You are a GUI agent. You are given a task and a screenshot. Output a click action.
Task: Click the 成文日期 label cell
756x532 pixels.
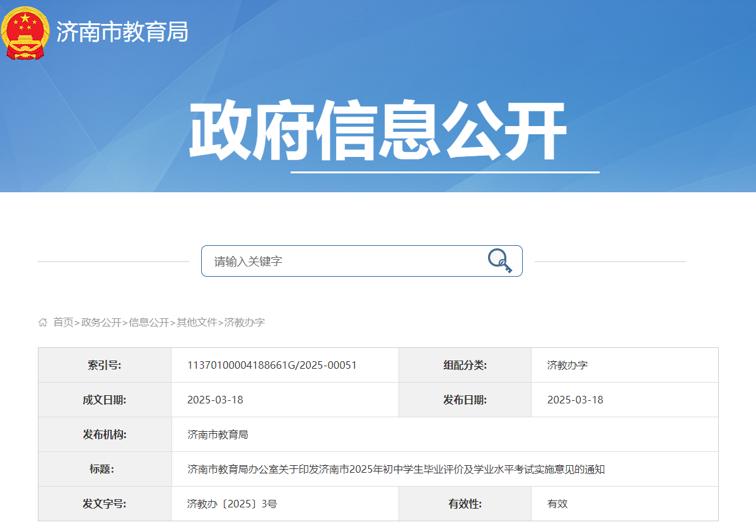[x=105, y=400]
